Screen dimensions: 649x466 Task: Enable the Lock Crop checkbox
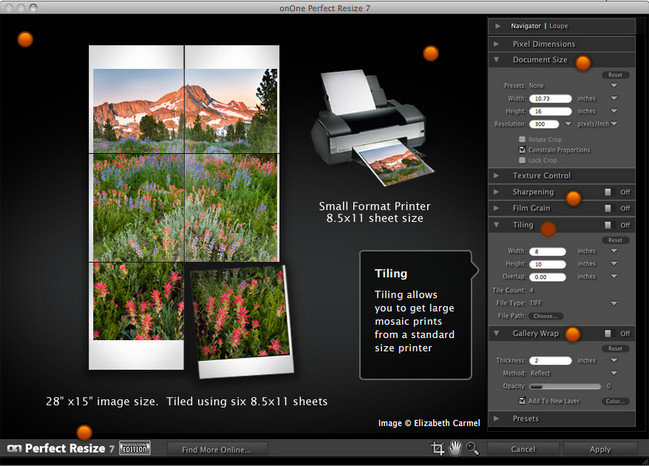point(522,160)
